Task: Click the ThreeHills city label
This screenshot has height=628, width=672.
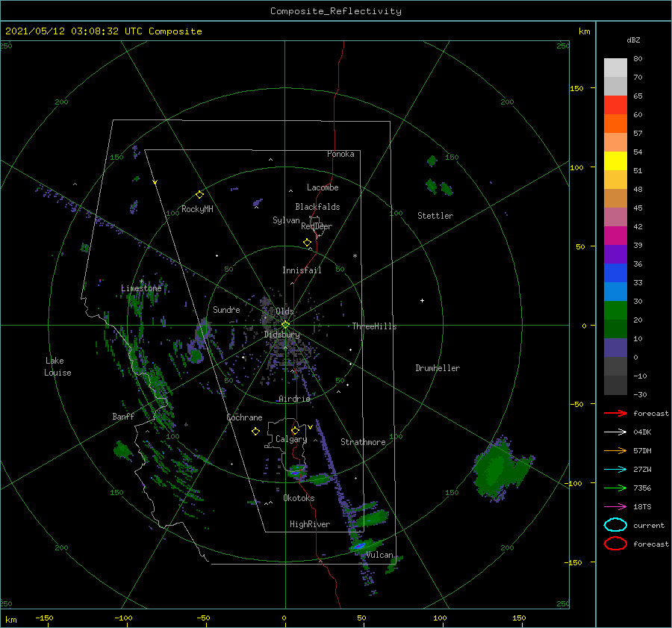Action: (374, 326)
